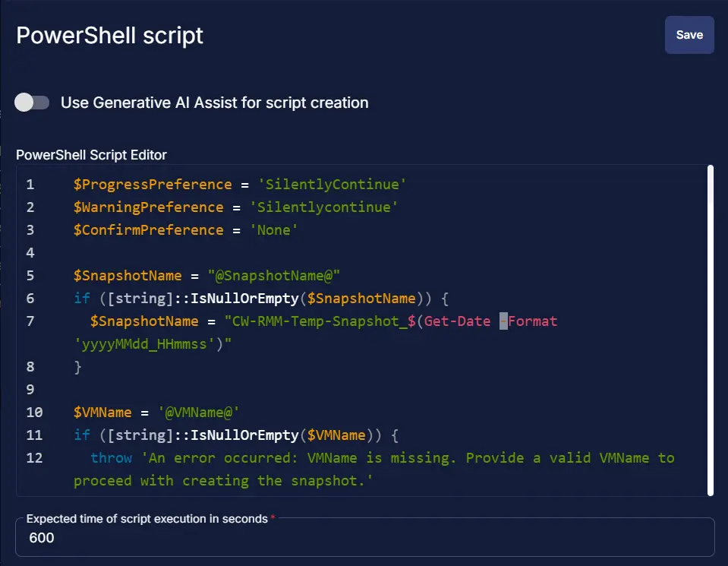Enable the Generative AI Assist toggle

pos(33,103)
